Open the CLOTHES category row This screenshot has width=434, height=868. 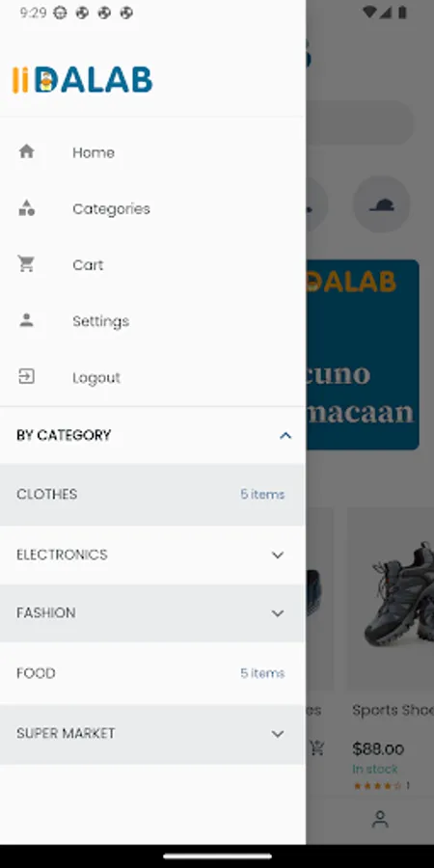pos(152,495)
